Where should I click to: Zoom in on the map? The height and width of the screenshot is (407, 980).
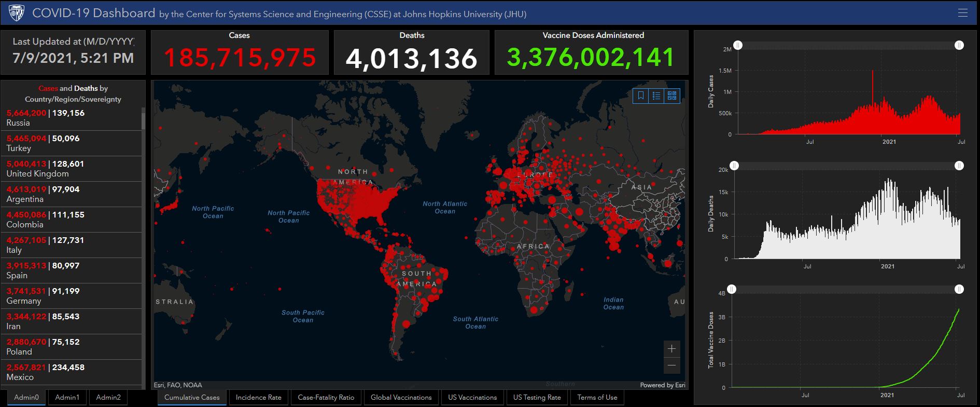click(x=671, y=349)
